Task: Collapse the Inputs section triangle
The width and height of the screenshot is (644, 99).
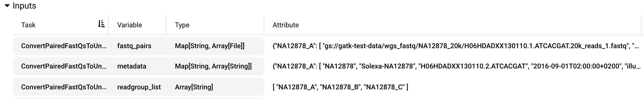Action: [x=7, y=6]
